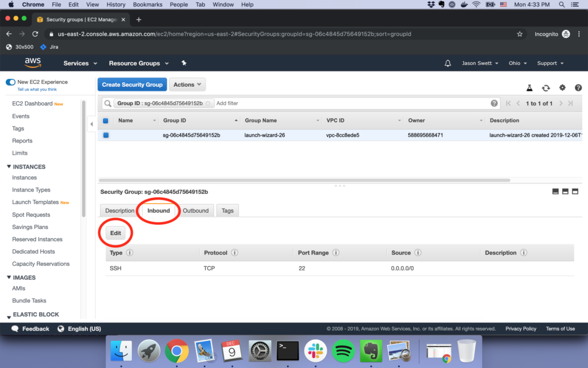Open the settings gear icon
This screenshot has height=368, width=588.
point(562,88)
